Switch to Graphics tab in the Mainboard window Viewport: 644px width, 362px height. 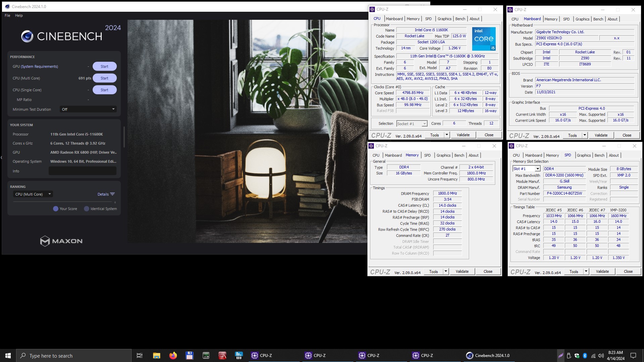click(582, 19)
